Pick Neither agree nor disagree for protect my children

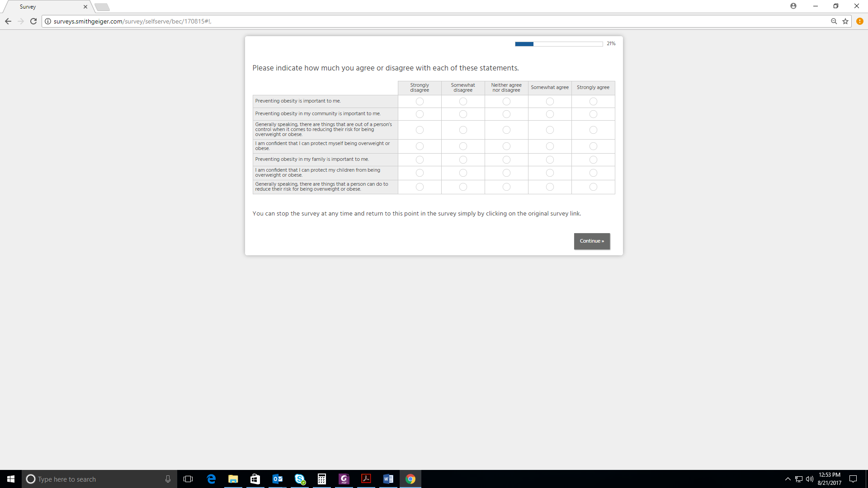tap(506, 173)
